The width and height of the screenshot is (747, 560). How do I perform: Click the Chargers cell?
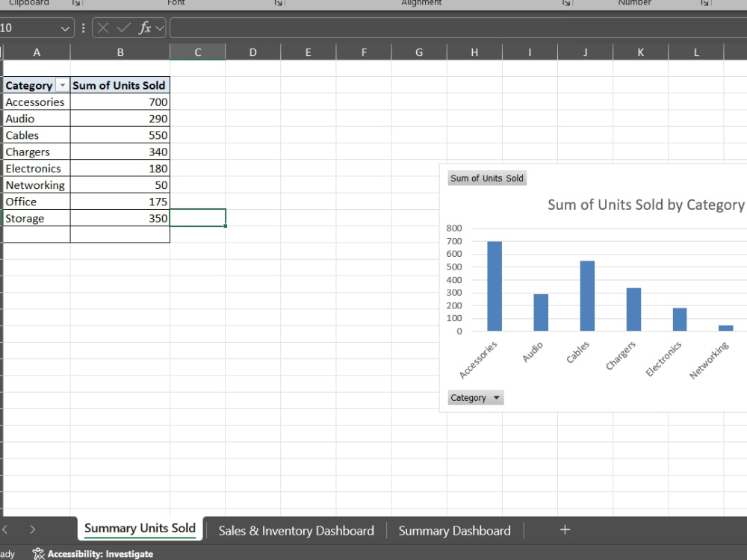coord(37,152)
